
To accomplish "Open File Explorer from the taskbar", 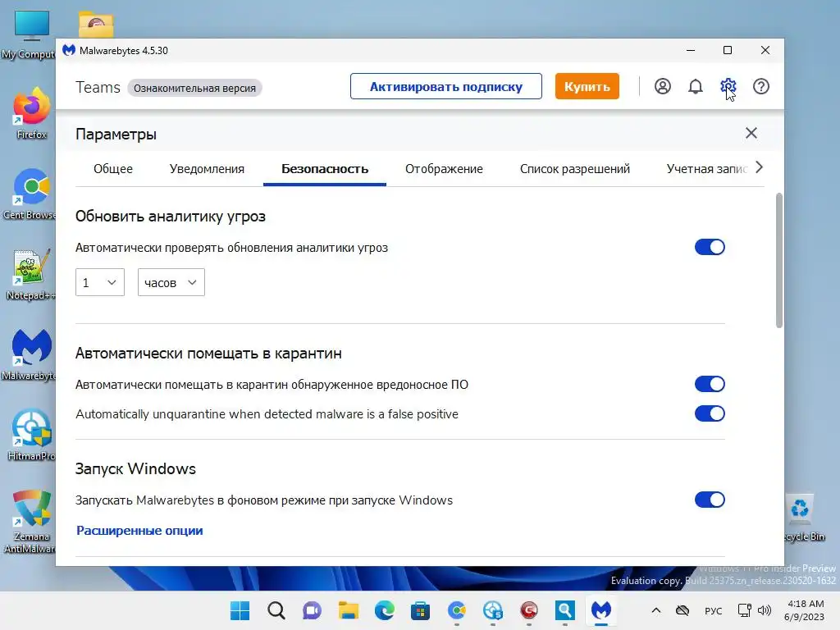I will 348,610.
